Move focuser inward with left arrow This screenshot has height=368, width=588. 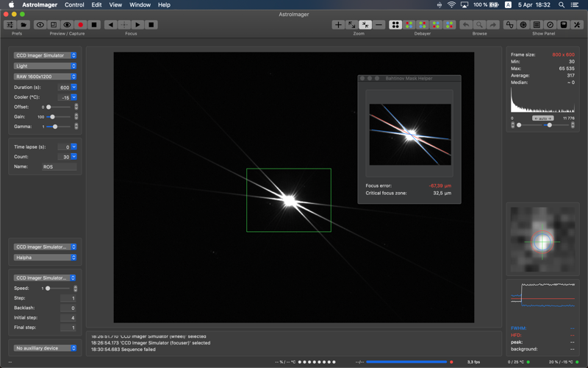click(111, 25)
